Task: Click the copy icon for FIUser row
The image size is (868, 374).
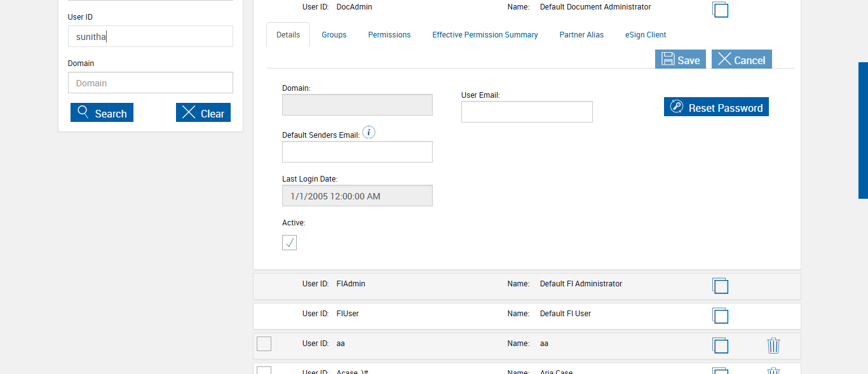Action: tap(720, 316)
